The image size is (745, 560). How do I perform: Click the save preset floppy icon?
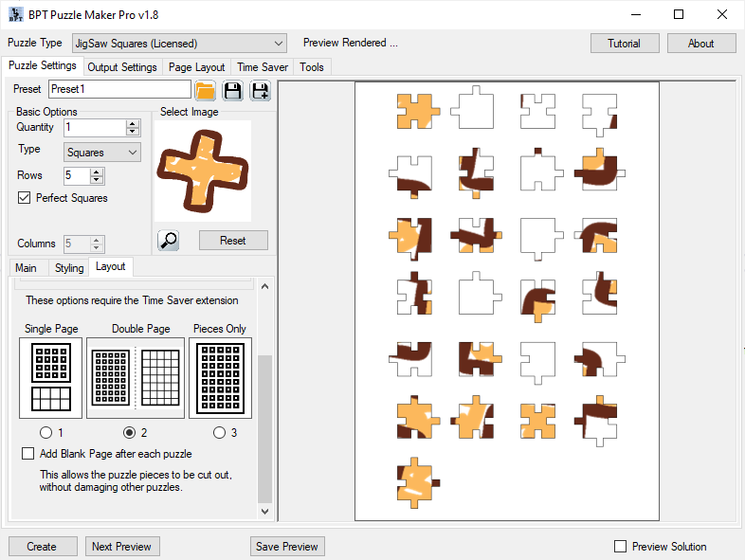(232, 90)
